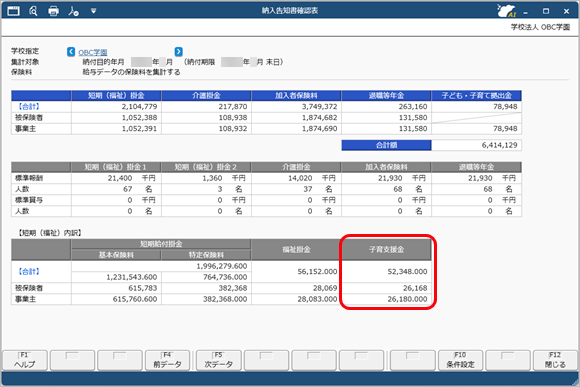Click the F12 閉じる button
This screenshot has height=387, width=580.
[555, 360]
